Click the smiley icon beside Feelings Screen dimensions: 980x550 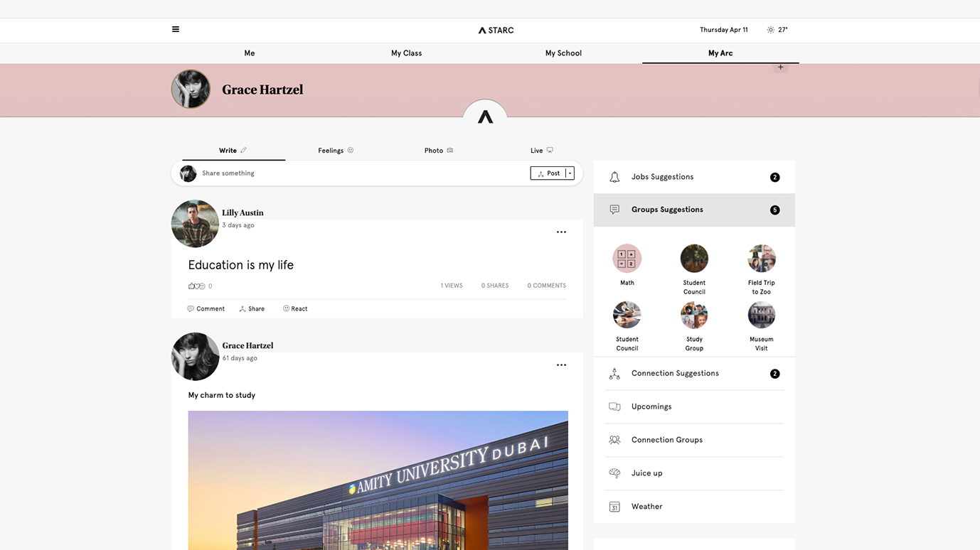coord(350,151)
